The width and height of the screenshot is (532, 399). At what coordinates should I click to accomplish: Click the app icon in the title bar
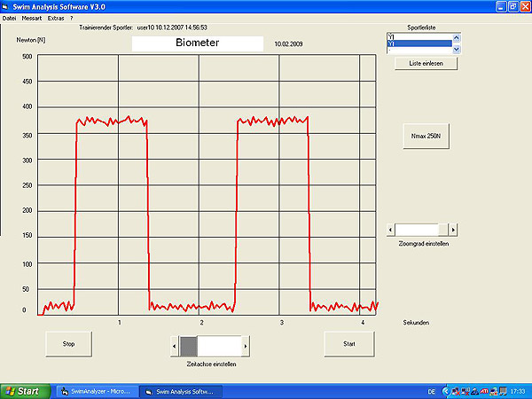tap(5, 5)
